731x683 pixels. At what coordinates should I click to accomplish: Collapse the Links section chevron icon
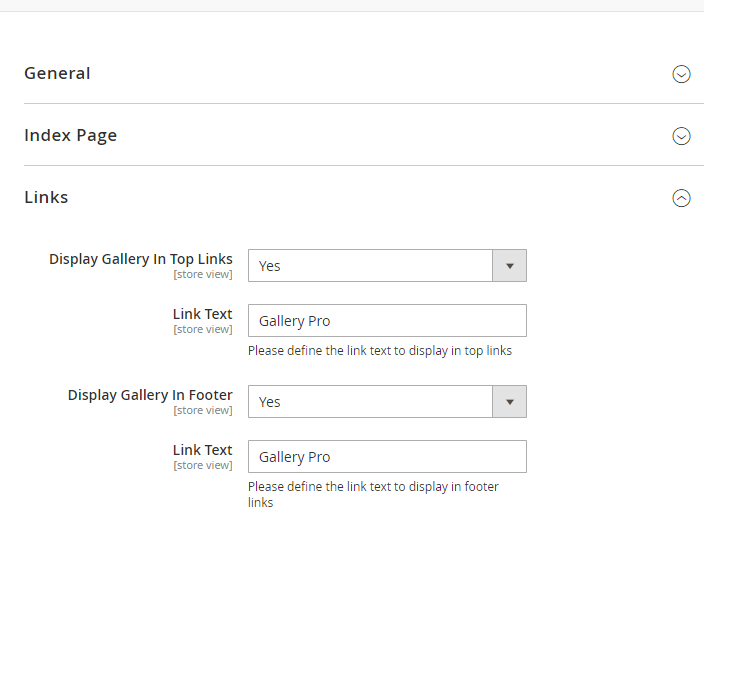(681, 198)
